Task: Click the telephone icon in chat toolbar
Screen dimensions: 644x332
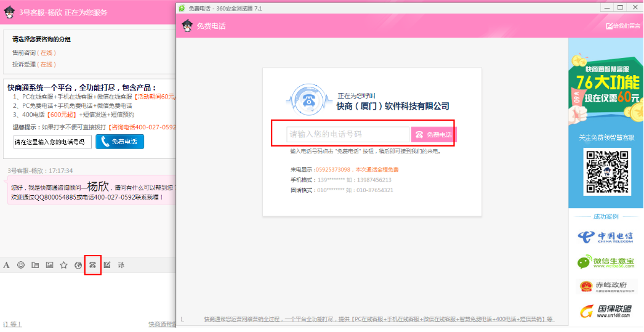Action: (92, 265)
